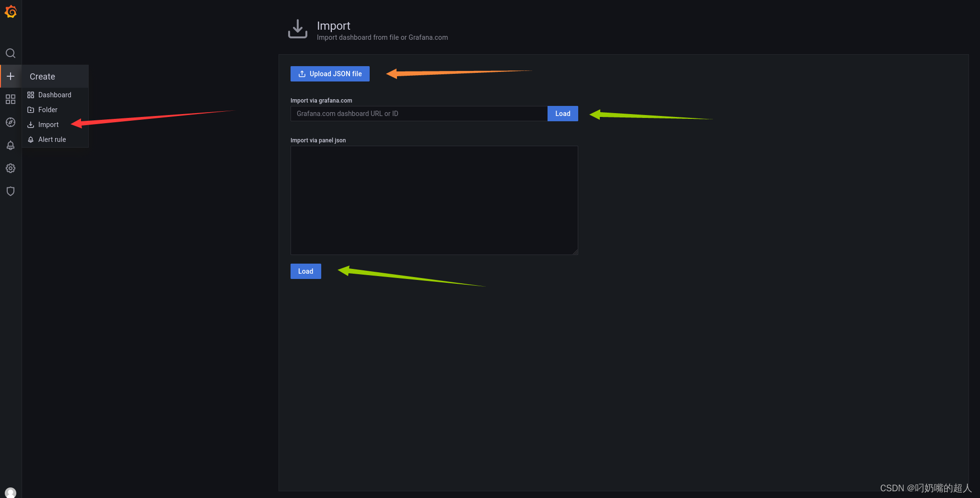980x498 pixels.
Task: Click the large Import download icon
Action: tap(298, 29)
